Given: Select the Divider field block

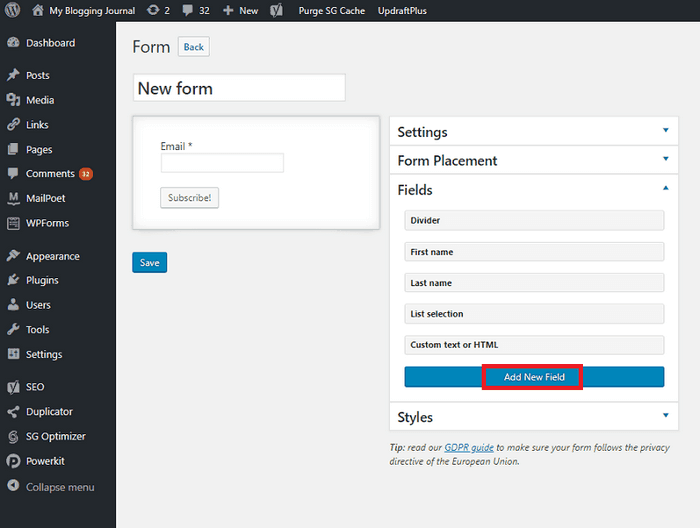Looking at the screenshot, I should (x=534, y=220).
